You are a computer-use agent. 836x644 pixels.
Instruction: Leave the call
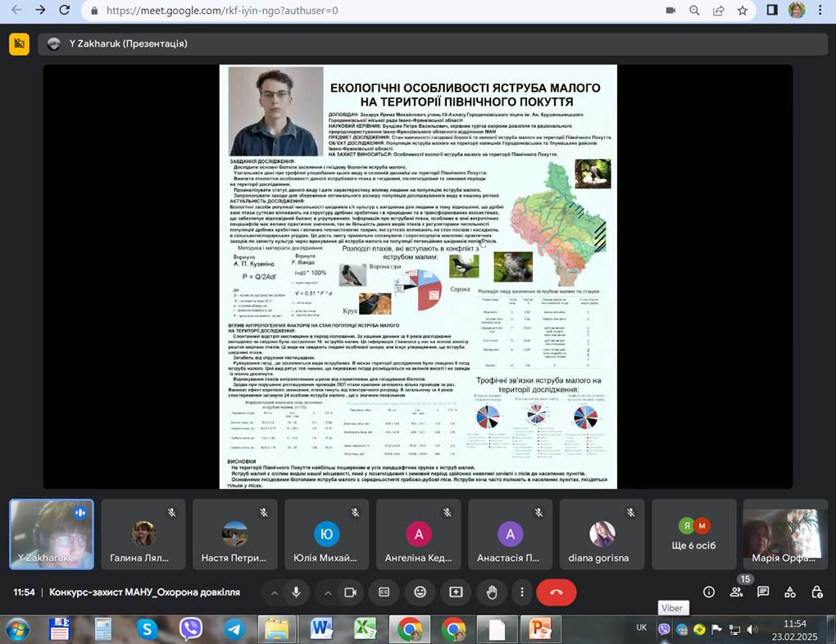(557, 592)
